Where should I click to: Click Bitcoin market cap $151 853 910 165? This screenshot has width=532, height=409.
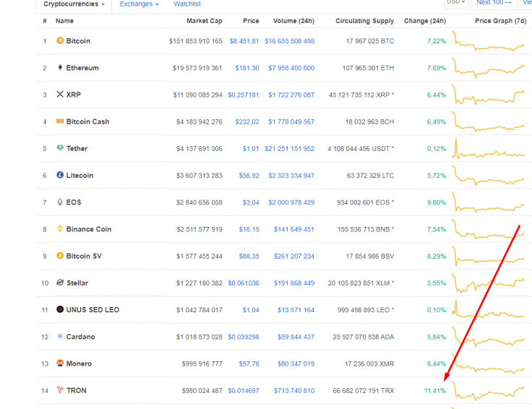(195, 41)
